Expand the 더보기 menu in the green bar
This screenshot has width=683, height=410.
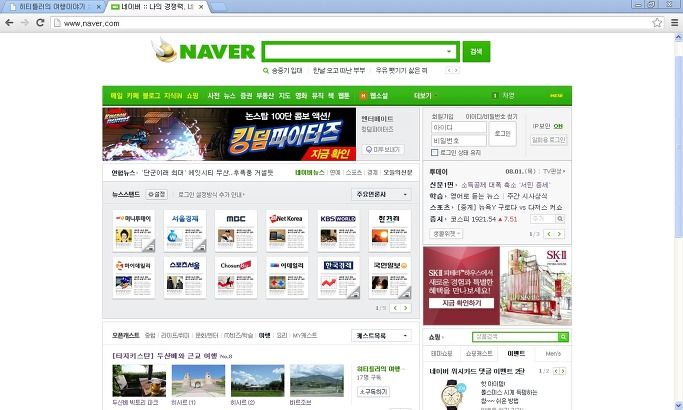pos(424,95)
